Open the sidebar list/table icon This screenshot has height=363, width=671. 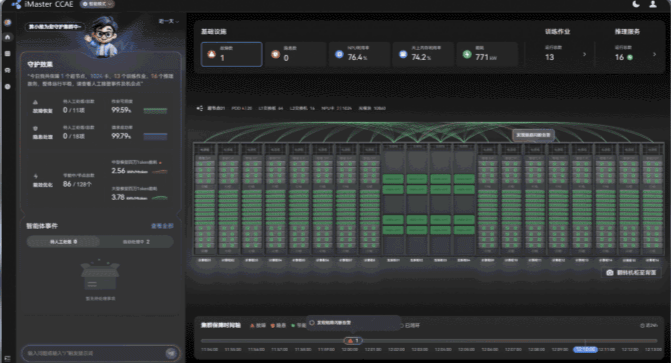tap(8, 54)
